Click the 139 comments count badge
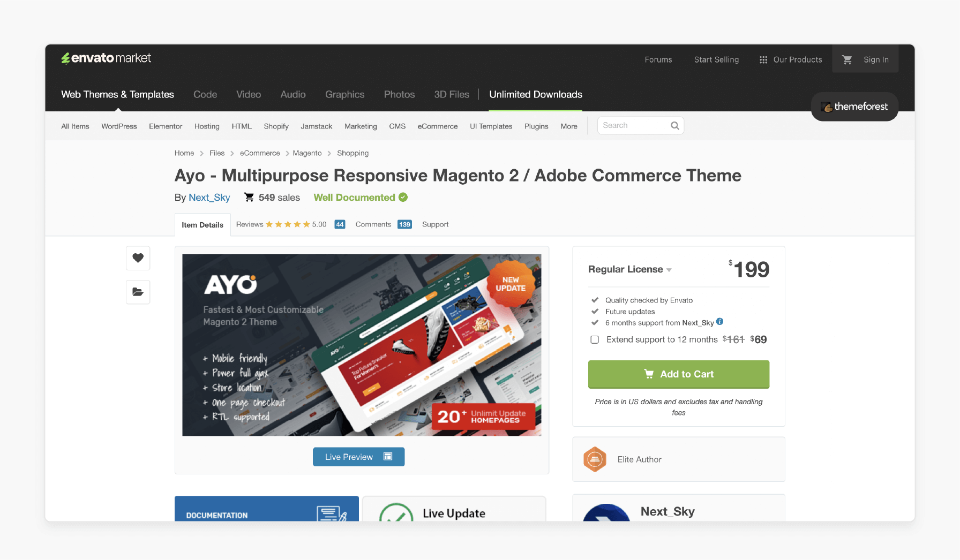The image size is (960, 560). (404, 224)
